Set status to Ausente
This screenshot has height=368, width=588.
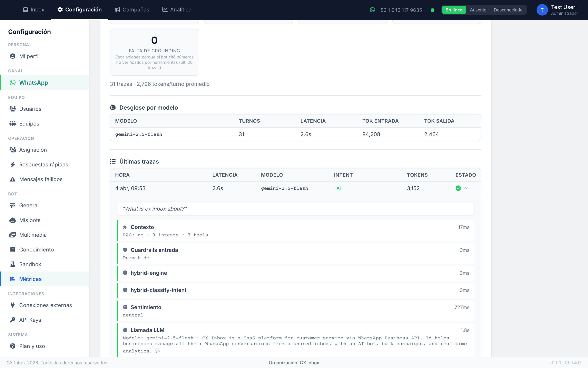click(478, 10)
